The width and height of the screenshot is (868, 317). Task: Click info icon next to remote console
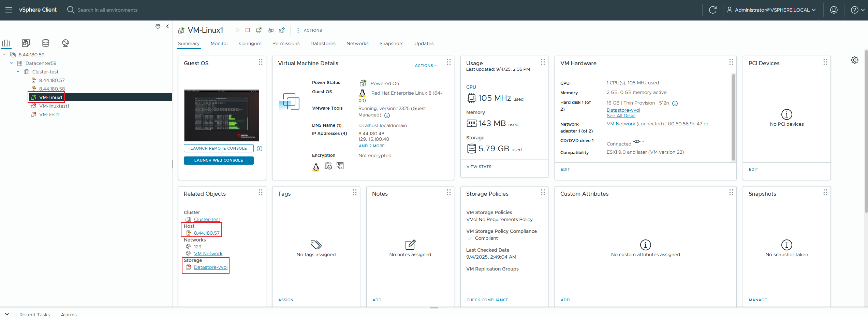(260, 149)
